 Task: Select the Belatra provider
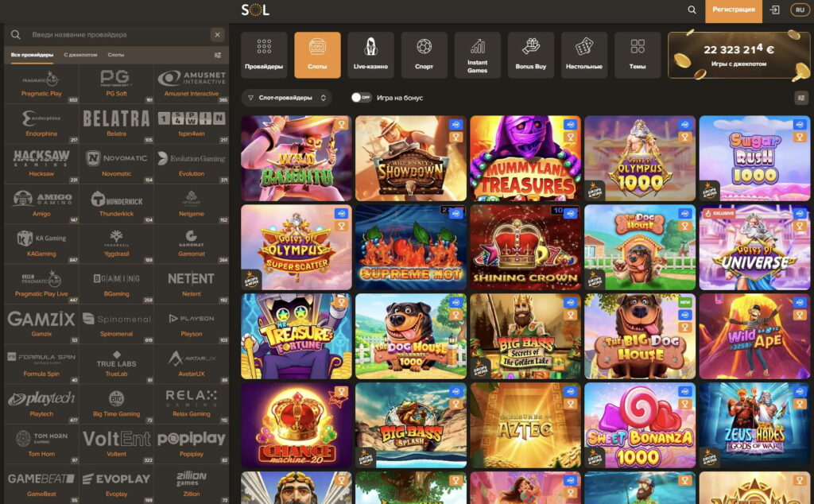[x=116, y=124]
